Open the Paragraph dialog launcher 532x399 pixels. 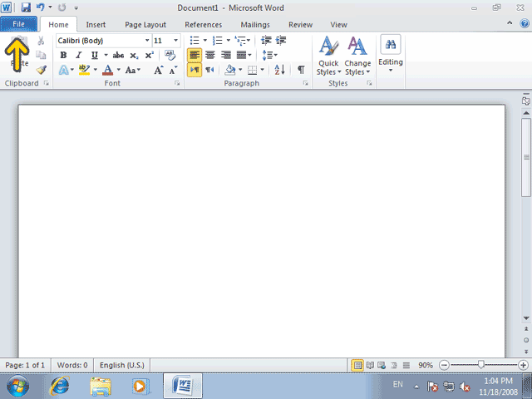[306, 83]
